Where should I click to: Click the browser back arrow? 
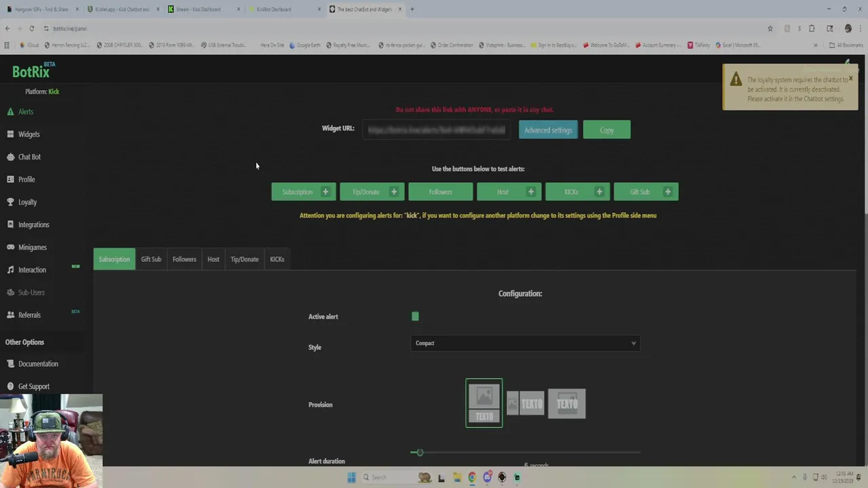[7, 28]
